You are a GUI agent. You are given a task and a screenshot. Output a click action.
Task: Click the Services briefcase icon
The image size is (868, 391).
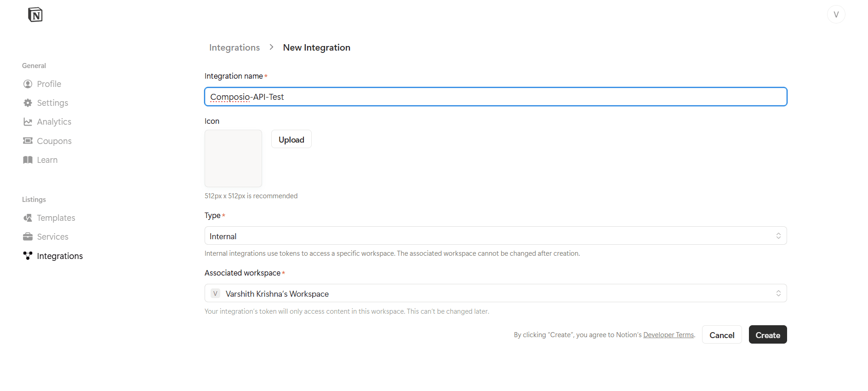(28, 236)
